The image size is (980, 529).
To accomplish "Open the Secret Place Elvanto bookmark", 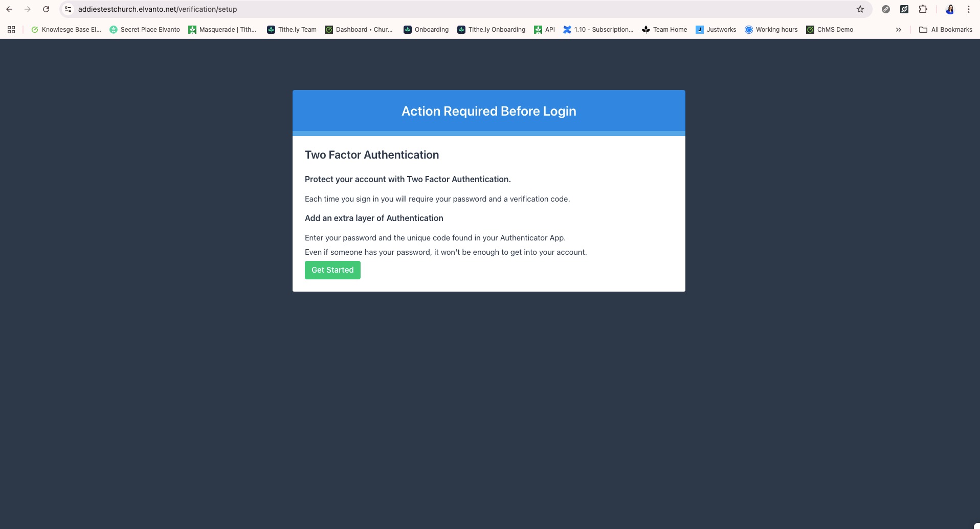I will click(x=145, y=30).
